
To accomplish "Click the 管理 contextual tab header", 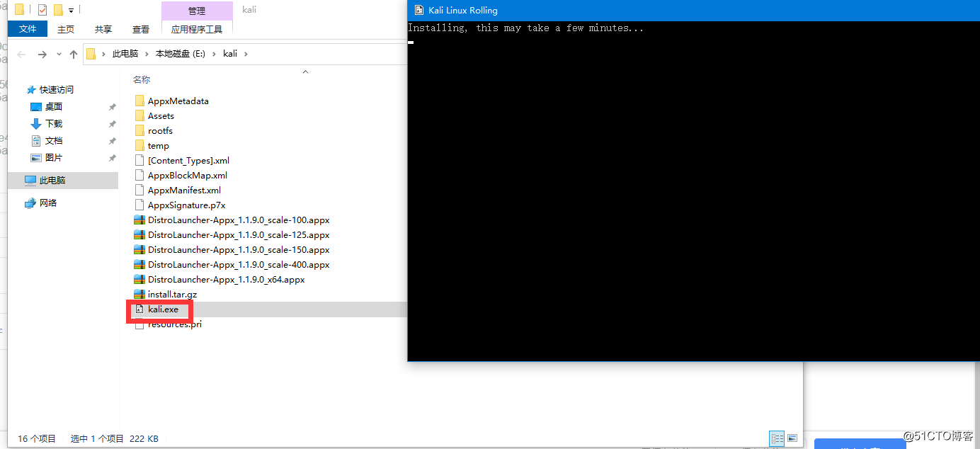I will coord(197,11).
